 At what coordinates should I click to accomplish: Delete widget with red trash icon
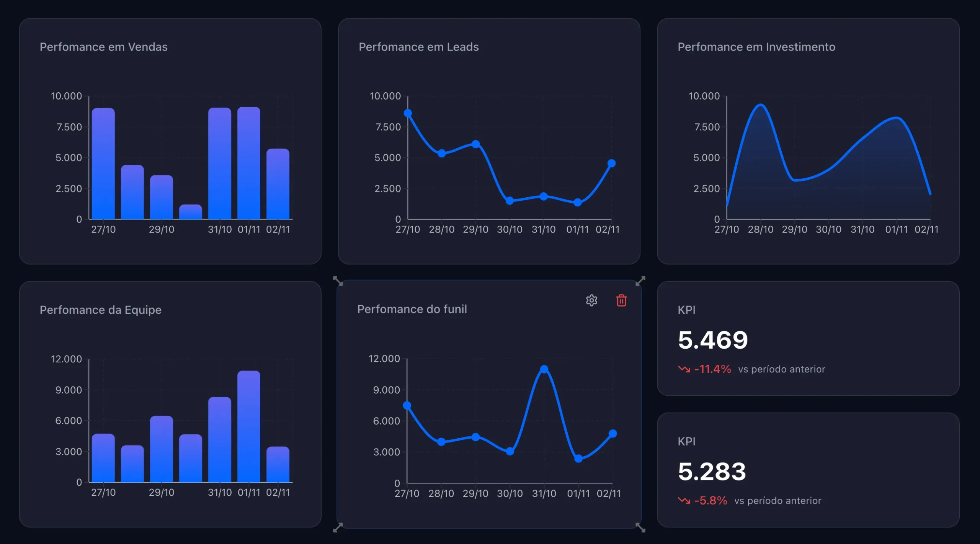tap(621, 300)
